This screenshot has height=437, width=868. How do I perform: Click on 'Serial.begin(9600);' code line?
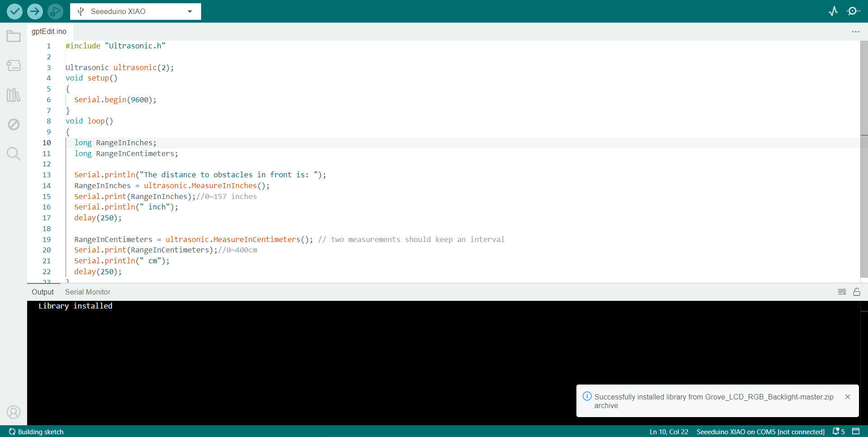(115, 100)
